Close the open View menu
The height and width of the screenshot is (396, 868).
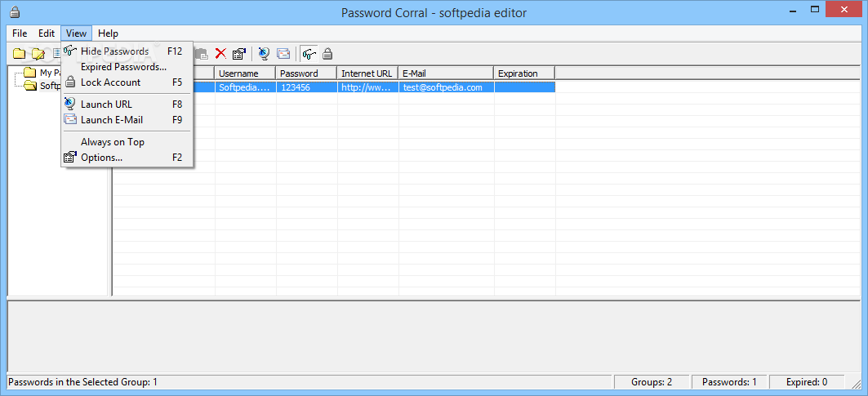click(x=77, y=33)
